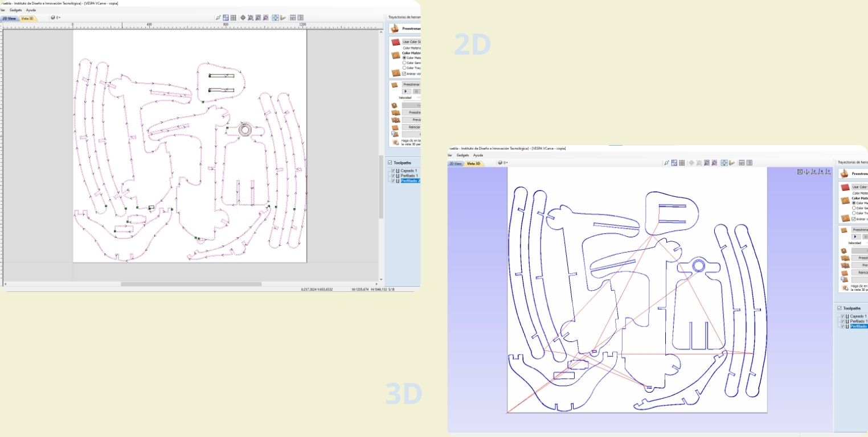Viewport: 868px width, 437px height.
Task: Select third Color Tray radio in 3D window
Action: tap(854, 213)
